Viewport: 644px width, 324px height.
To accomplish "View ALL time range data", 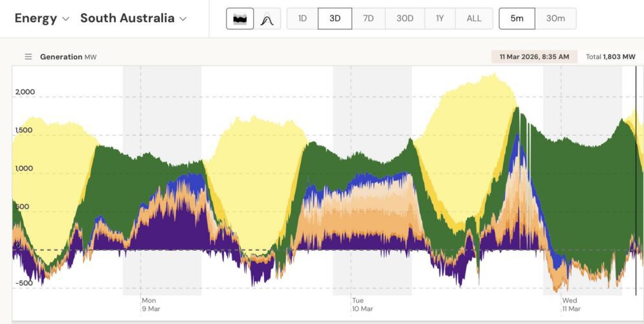I will point(474,19).
